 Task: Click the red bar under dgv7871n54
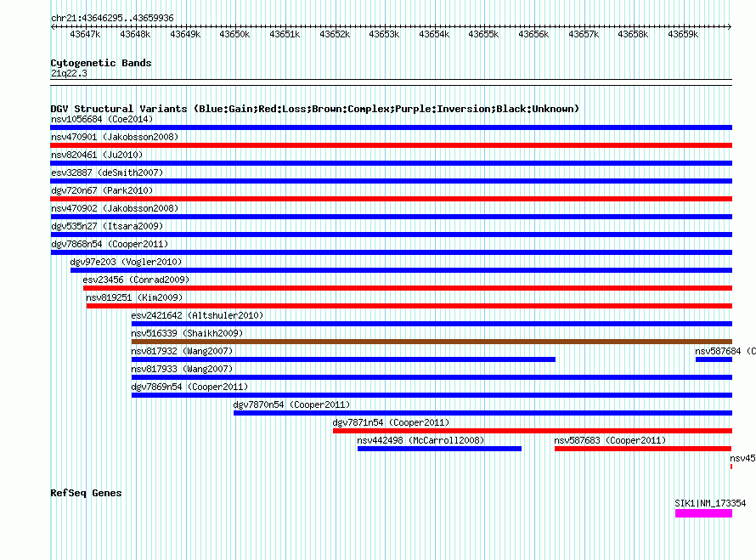click(533, 431)
